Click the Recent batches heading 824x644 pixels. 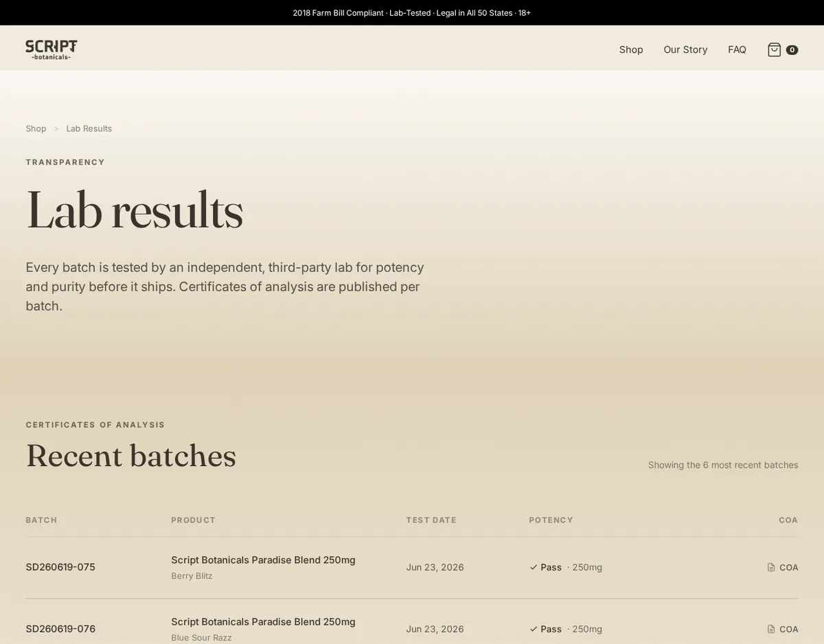(x=131, y=456)
